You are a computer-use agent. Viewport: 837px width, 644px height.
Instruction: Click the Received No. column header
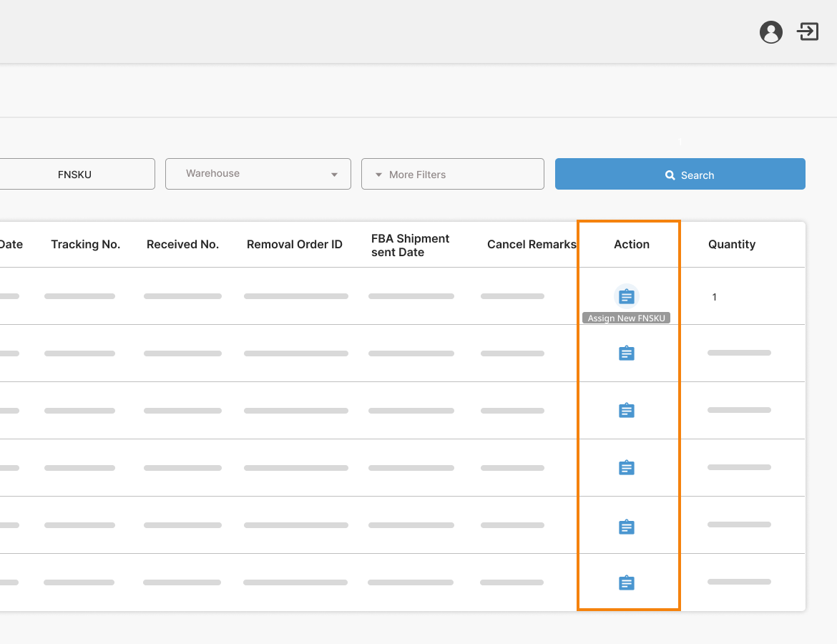coord(182,245)
